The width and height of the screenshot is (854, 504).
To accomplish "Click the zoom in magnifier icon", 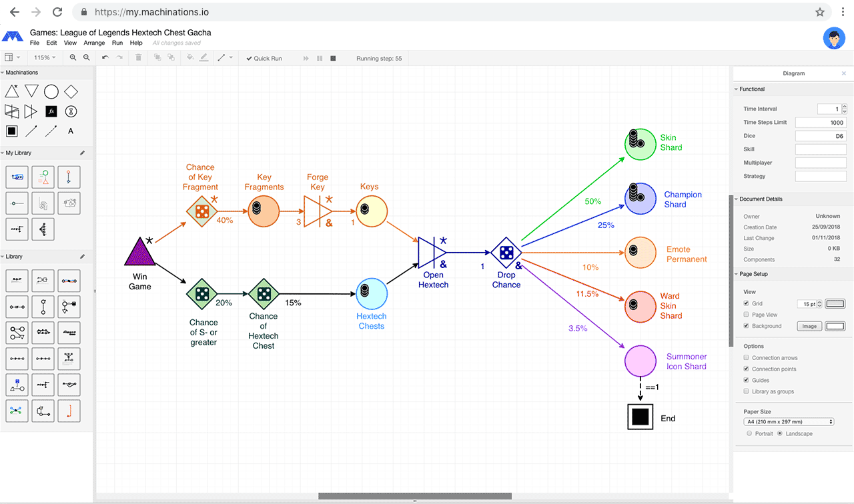I will (x=73, y=58).
